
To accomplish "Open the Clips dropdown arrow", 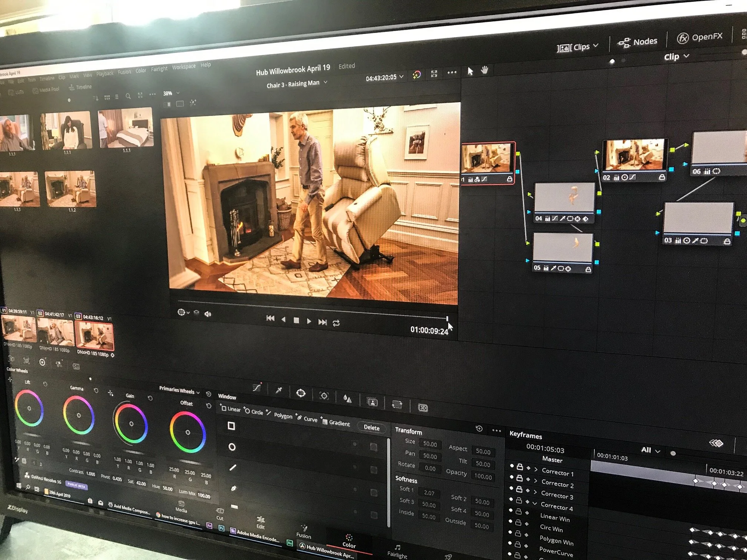I will click(x=596, y=46).
